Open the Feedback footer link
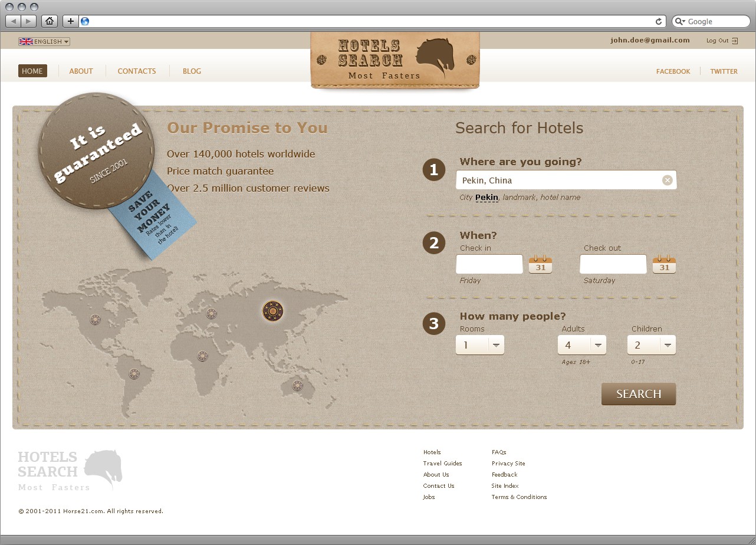This screenshot has height=545, width=756. point(505,475)
